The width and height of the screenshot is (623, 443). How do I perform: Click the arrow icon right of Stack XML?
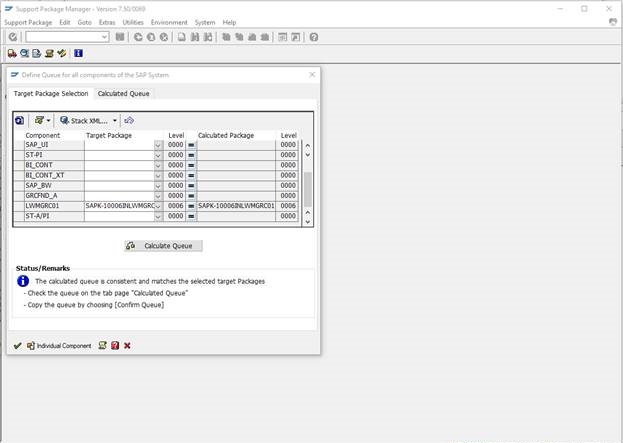tap(129, 120)
